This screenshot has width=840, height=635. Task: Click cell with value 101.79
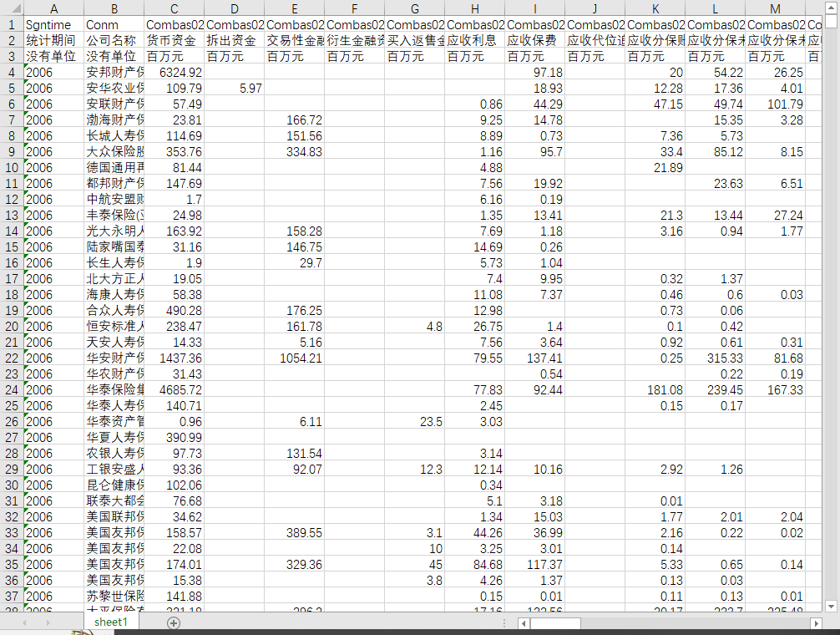point(775,104)
